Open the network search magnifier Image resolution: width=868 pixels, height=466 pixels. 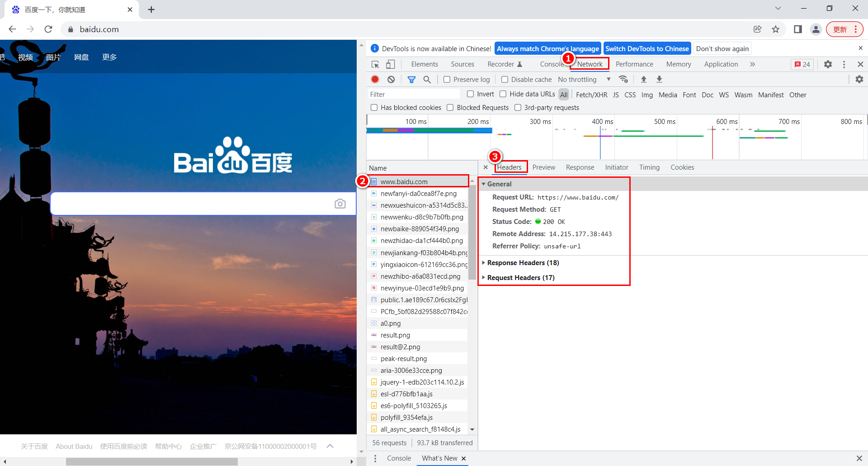427,79
